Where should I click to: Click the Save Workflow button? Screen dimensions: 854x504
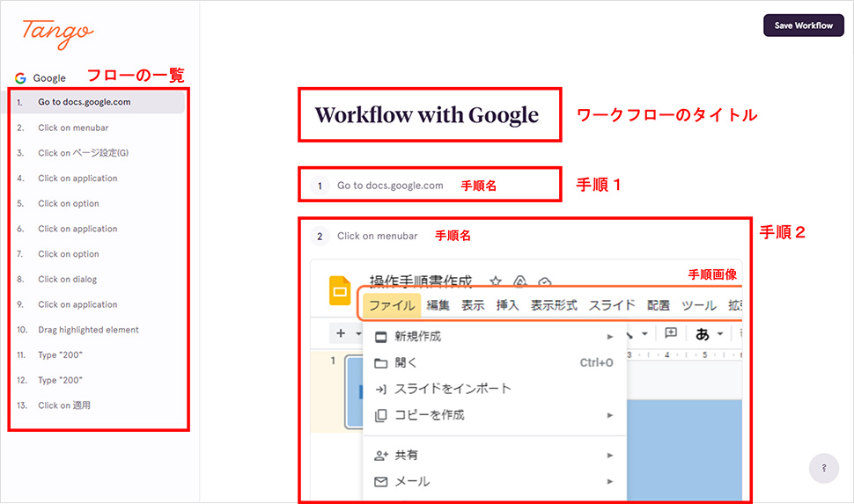tap(803, 26)
